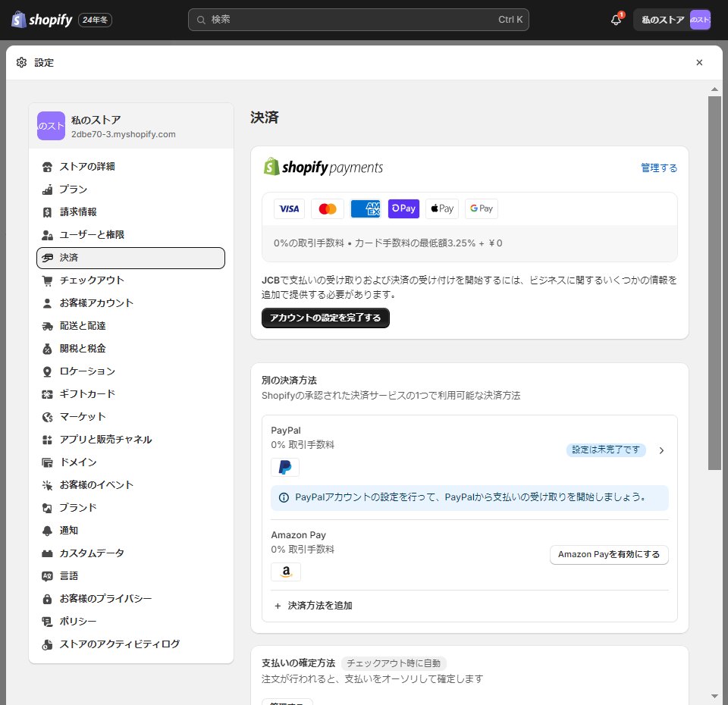
Task: Open the 私のストア account menu
Action: 673,20
